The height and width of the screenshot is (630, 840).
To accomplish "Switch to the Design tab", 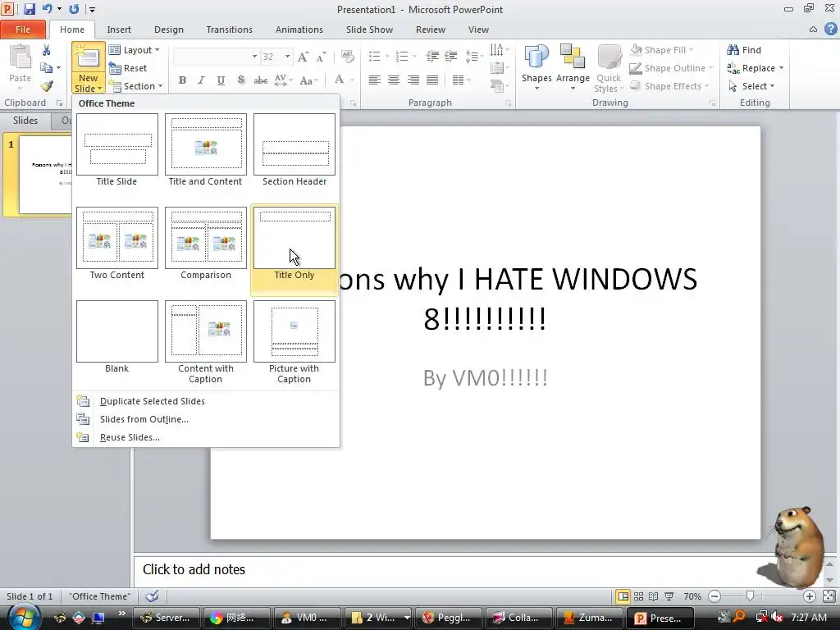I will pyautogui.click(x=169, y=30).
